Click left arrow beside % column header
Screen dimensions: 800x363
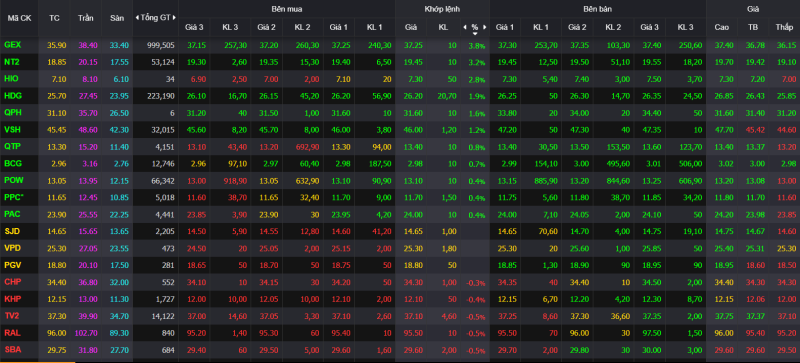point(464,27)
